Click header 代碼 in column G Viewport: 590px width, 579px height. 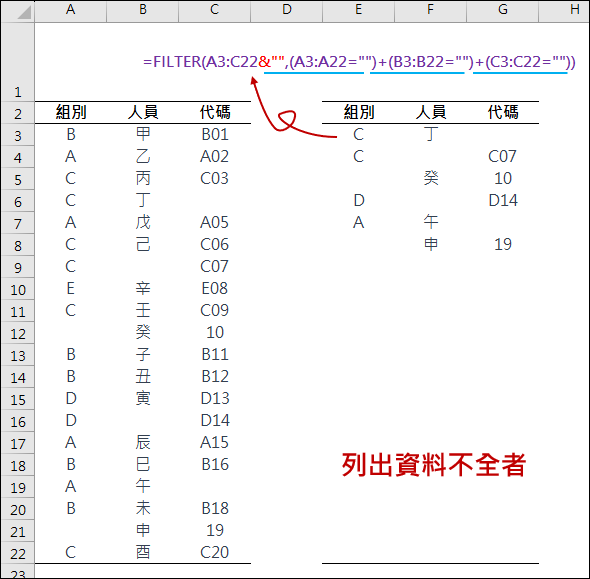point(503,112)
